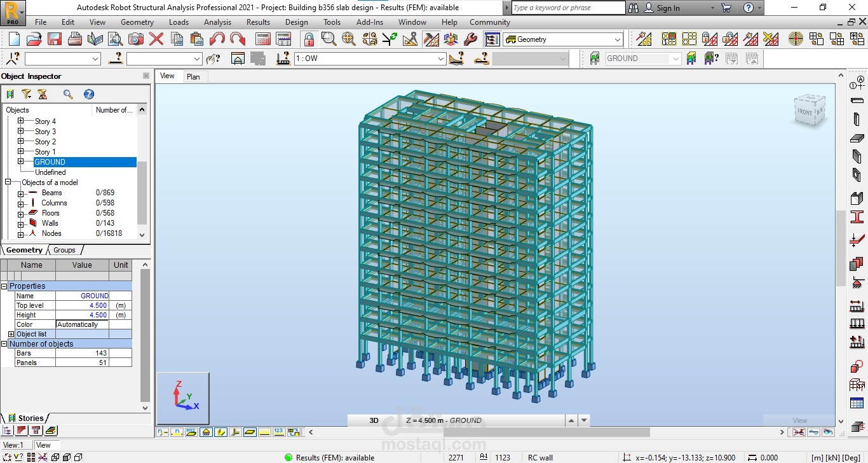Image resolution: width=868 pixels, height=463 pixels.
Task: Open the screen capture camera icon on toolbar
Action: click(136, 39)
